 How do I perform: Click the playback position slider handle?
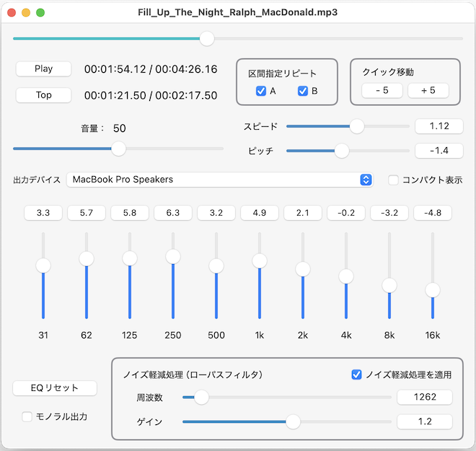click(207, 38)
